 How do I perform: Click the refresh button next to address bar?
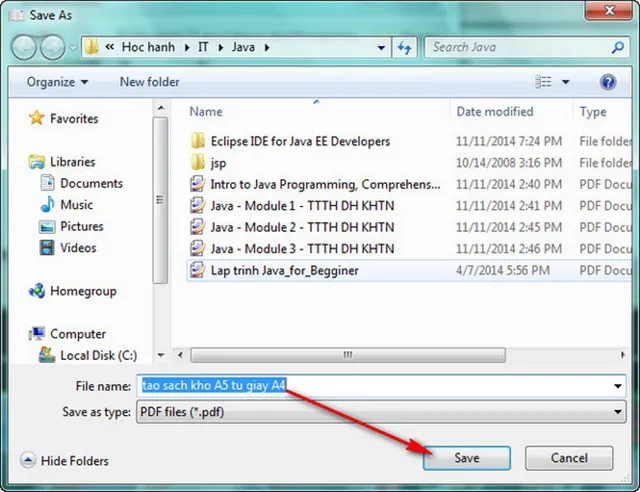tap(404, 48)
